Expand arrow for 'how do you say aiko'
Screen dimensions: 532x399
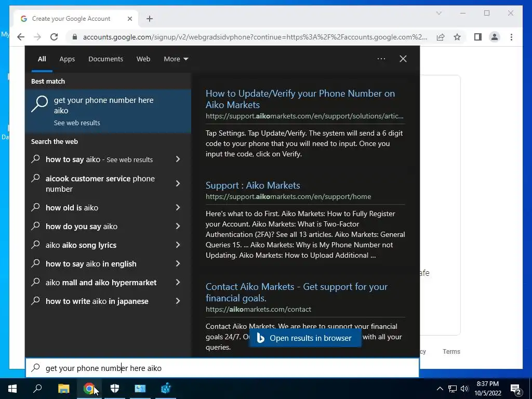[x=178, y=226]
